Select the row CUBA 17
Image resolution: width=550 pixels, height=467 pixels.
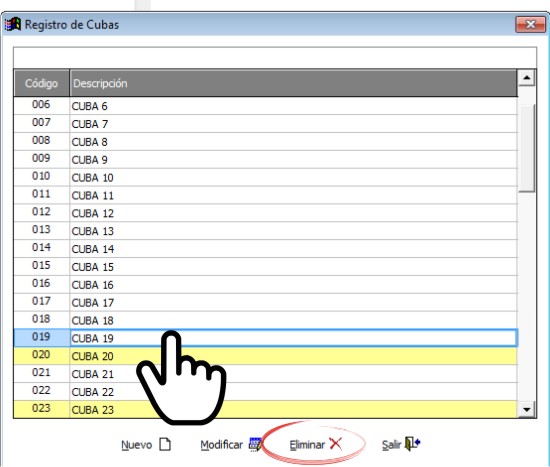coord(266,302)
